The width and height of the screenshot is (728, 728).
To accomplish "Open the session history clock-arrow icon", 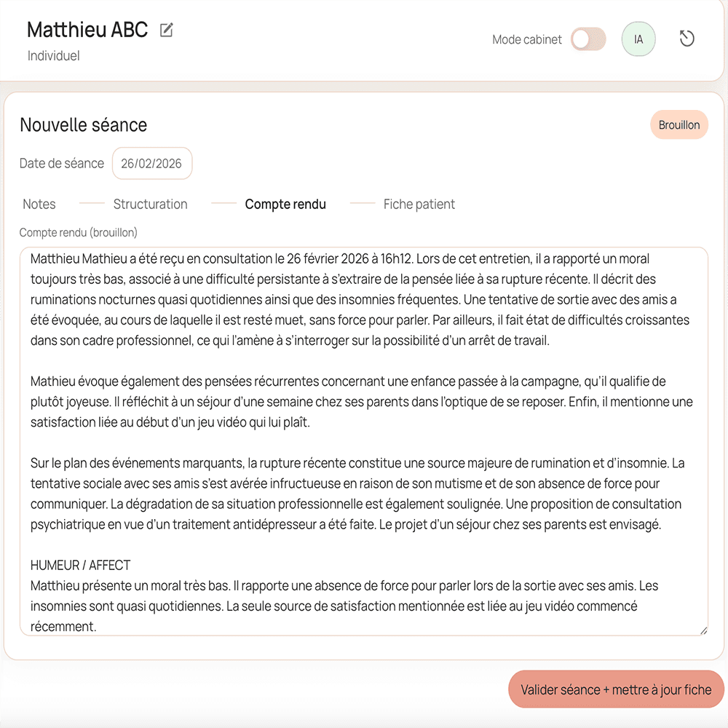I will click(687, 39).
